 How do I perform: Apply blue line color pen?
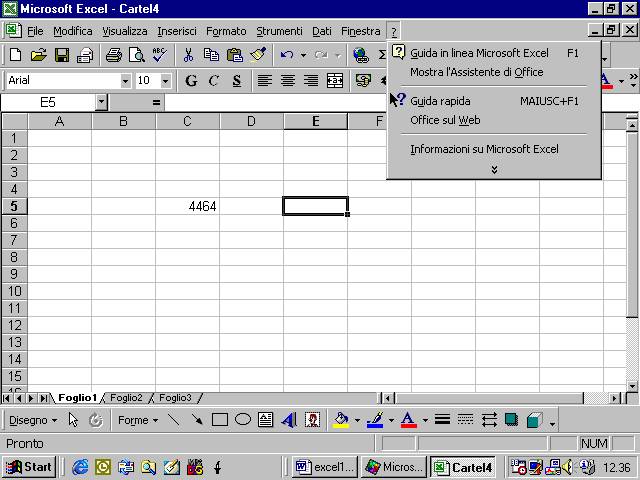(x=375, y=420)
